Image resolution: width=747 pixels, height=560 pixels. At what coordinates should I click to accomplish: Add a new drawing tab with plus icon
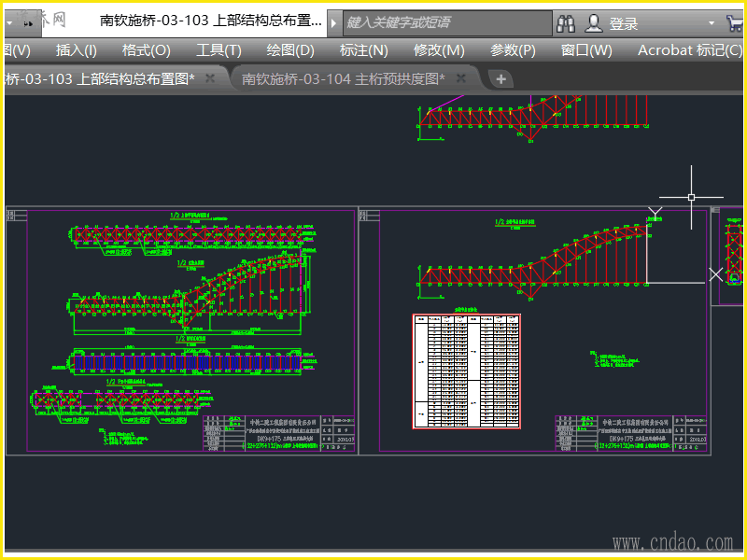click(x=501, y=79)
